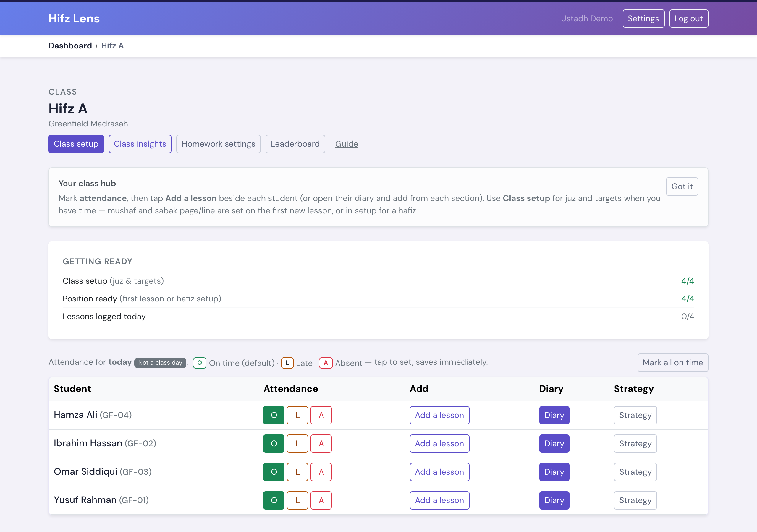Open strategy for Hamza Ali

point(635,415)
